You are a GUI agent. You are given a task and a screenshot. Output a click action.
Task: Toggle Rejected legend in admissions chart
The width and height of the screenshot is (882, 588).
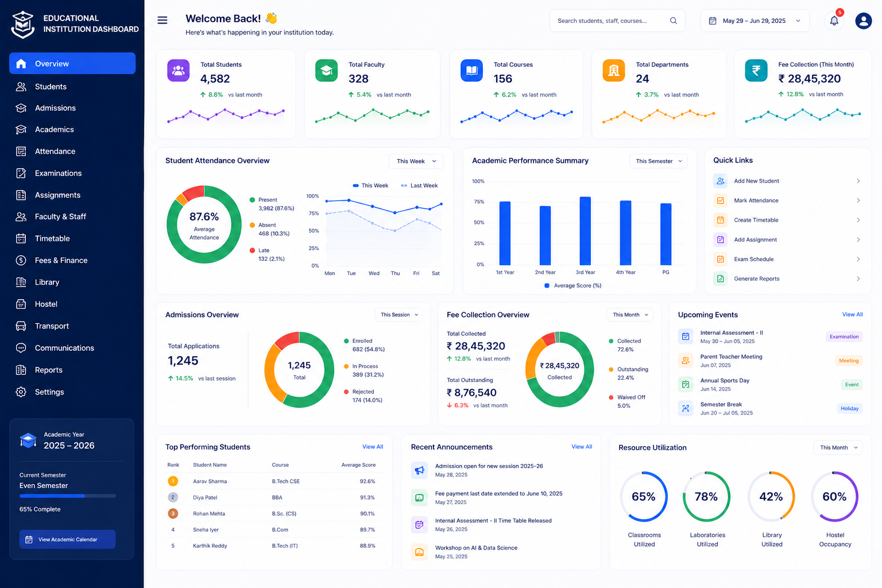(363, 396)
